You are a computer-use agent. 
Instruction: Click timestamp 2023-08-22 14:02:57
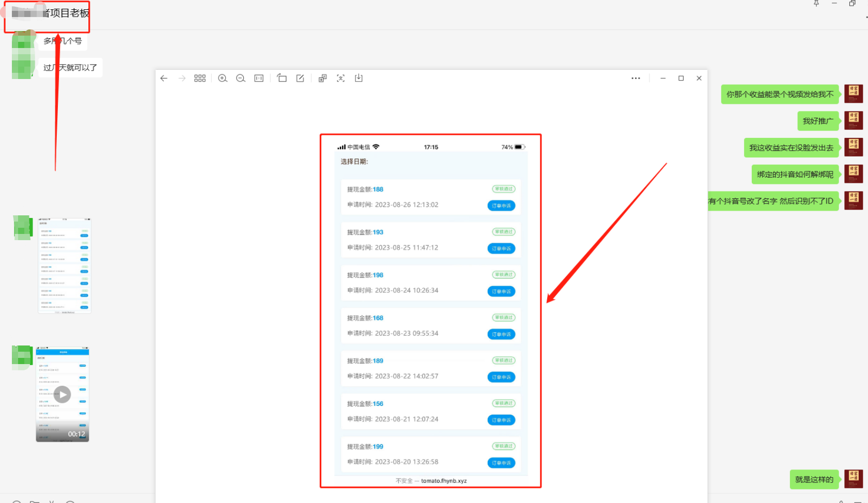(x=407, y=376)
